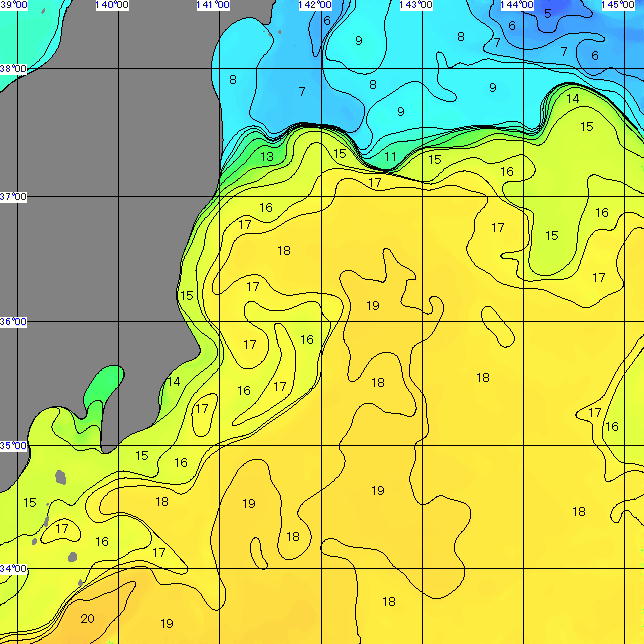Click the 142°00 longitude label
This screenshot has height=644, width=644.
(315, 5)
